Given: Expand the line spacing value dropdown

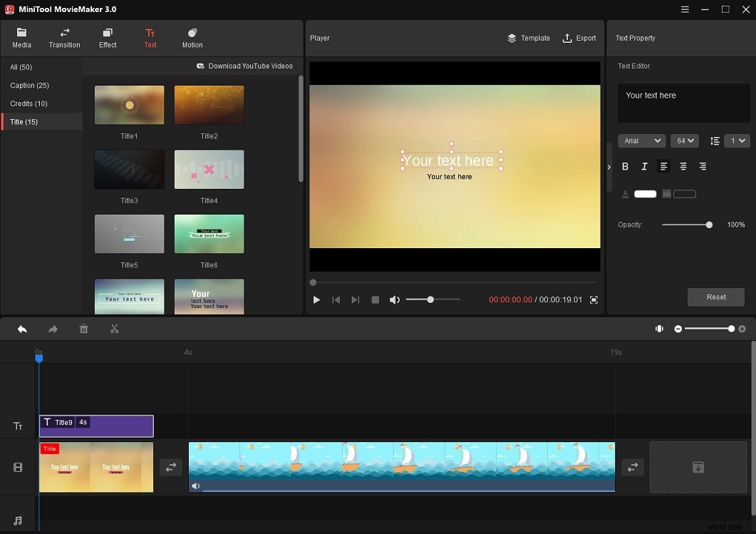Looking at the screenshot, I should 737,140.
